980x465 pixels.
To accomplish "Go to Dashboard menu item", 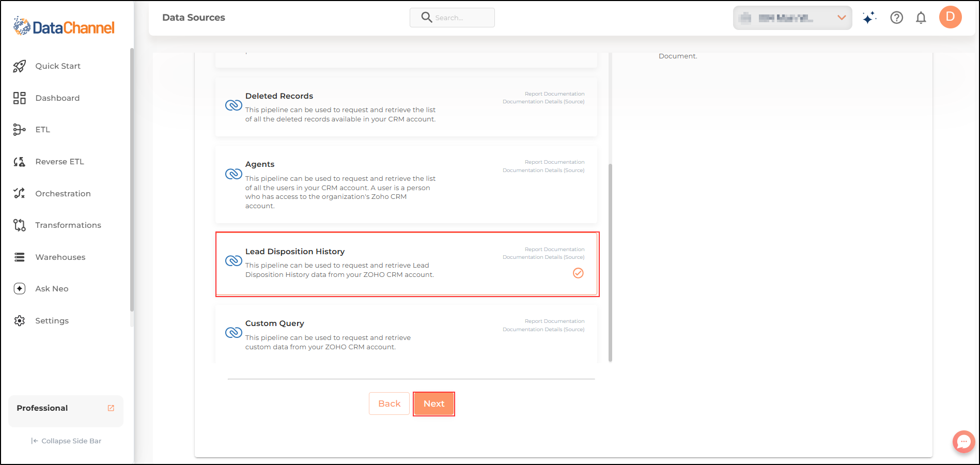I will 57,98.
